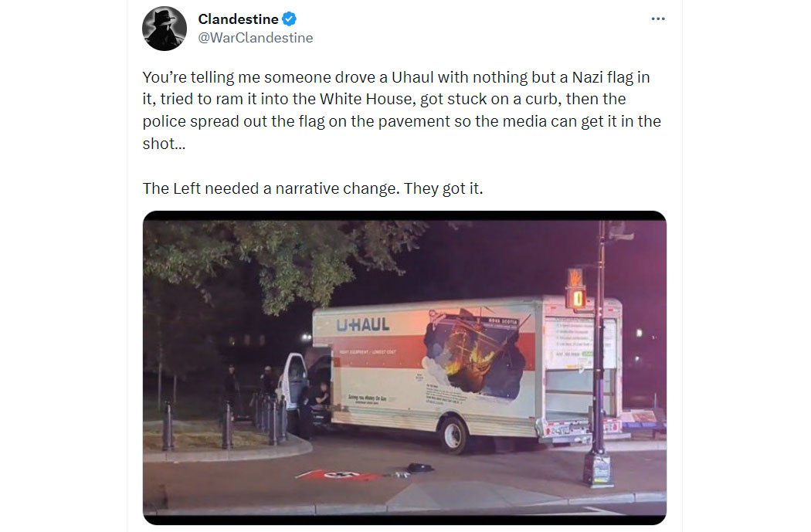Open the attached U-Haul truck photo
This screenshot has height=532, width=811.
point(405,368)
